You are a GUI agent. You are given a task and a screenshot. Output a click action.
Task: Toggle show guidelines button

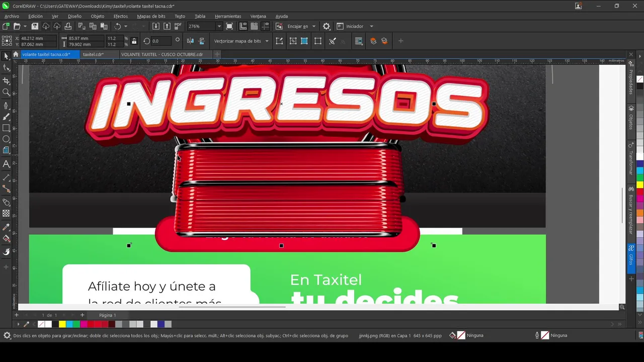(265, 26)
